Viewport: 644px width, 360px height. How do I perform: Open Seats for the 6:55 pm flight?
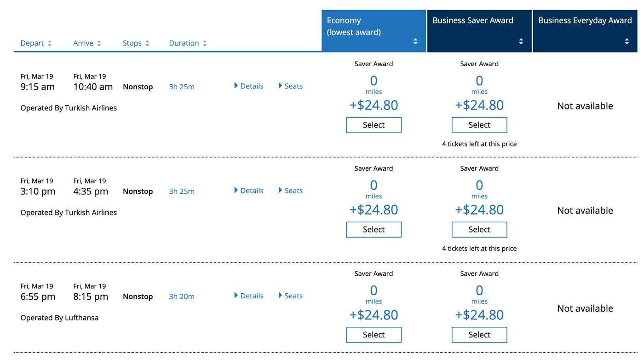[293, 296]
